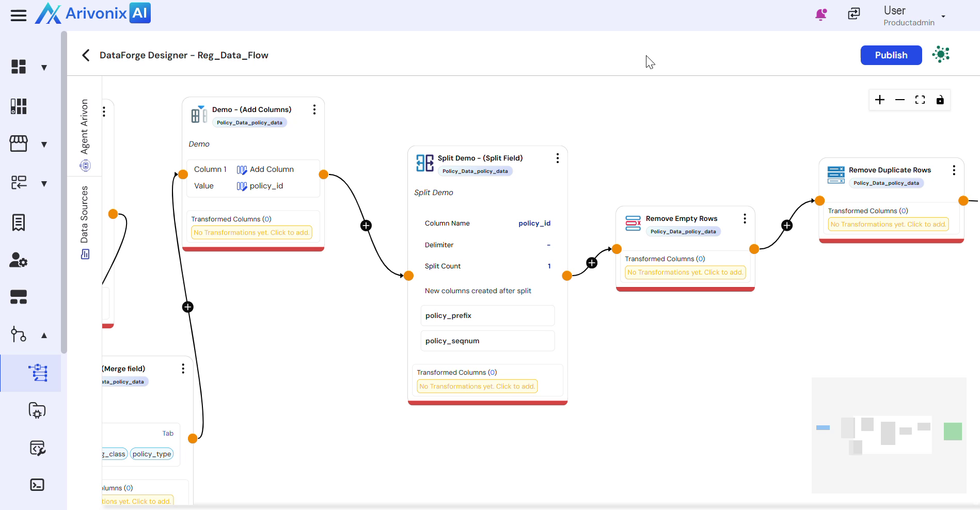The width and height of the screenshot is (980, 510).
Task: Click the zoom out minus icon
Action: [x=900, y=100]
